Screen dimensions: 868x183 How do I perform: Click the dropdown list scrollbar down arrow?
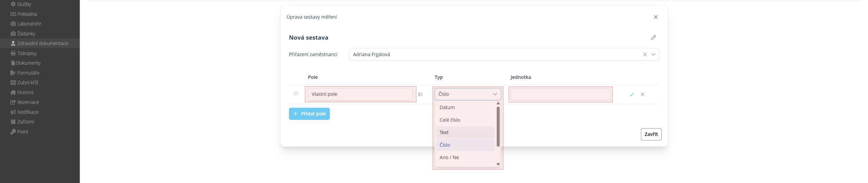click(498, 164)
